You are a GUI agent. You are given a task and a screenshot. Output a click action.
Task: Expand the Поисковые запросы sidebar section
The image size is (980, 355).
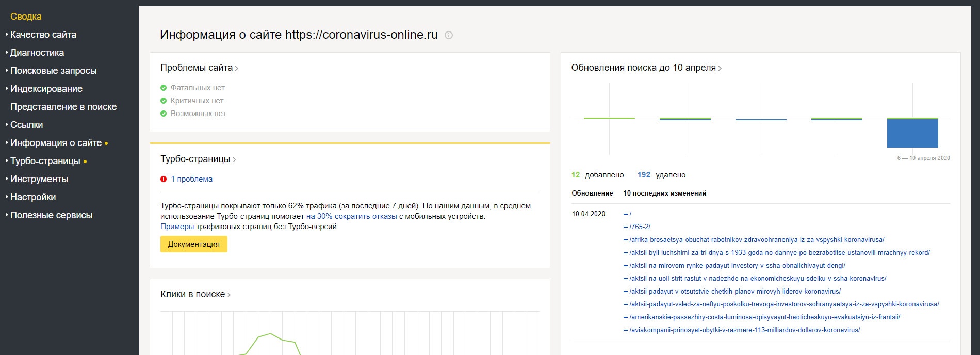click(53, 71)
